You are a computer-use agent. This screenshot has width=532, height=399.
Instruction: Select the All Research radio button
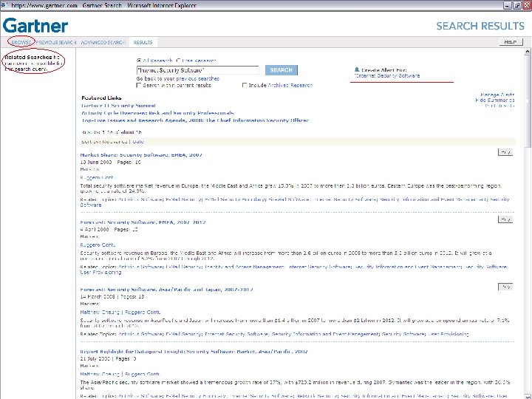pyautogui.click(x=139, y=61)
